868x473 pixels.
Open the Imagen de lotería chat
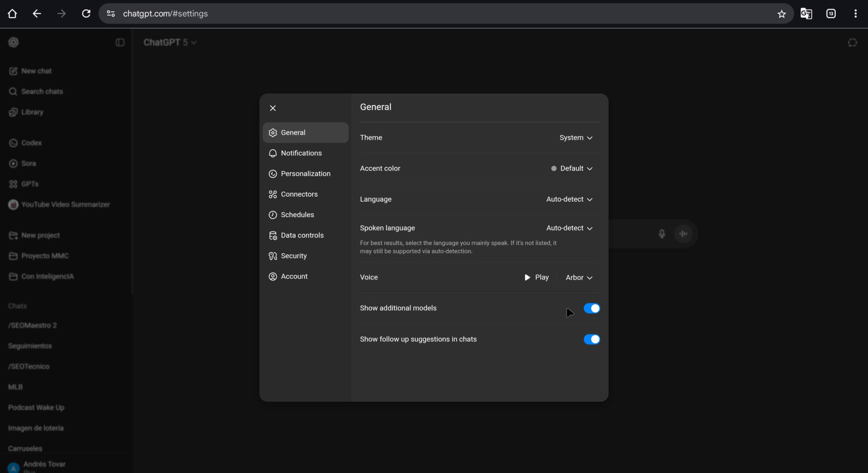(66, 428)
